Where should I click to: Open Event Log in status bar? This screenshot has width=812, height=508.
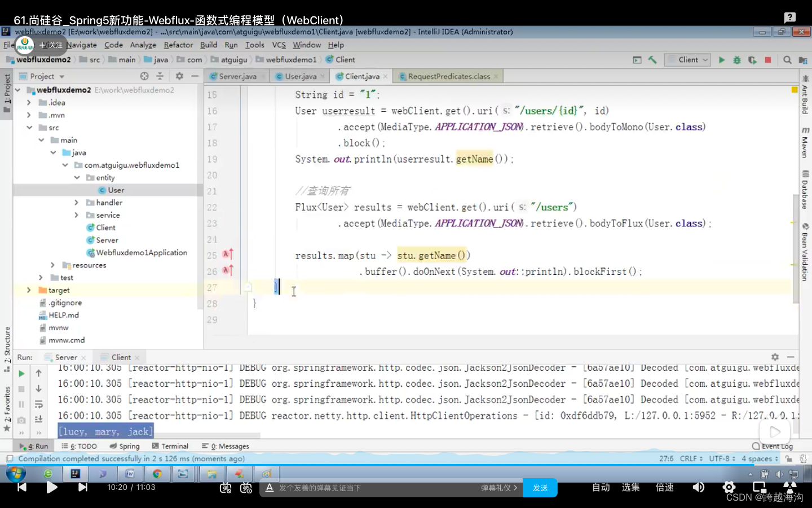pyautogui.click(x=773, y=446)
